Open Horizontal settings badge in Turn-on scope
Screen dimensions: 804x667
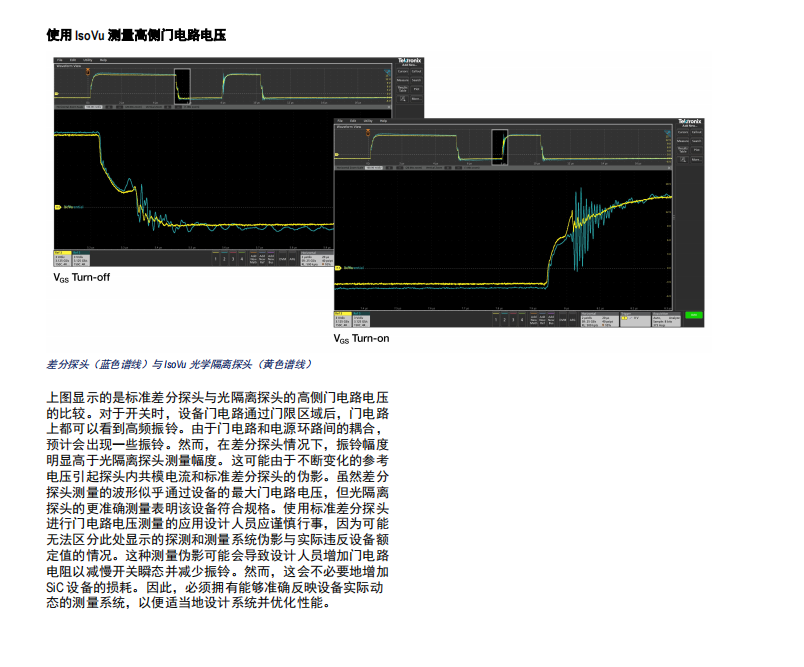[x=599, y=320]
